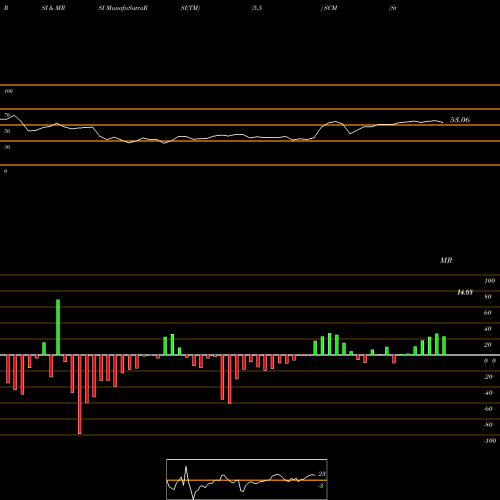This screenshot has height=500, width=500.
Task: Click the mini chart value -3
Action: tap(321, 486)
